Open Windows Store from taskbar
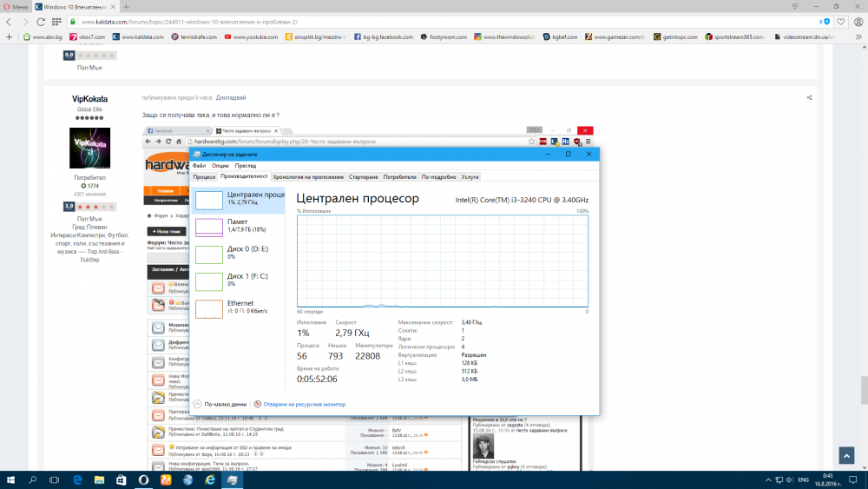 (x=122, y=480)
